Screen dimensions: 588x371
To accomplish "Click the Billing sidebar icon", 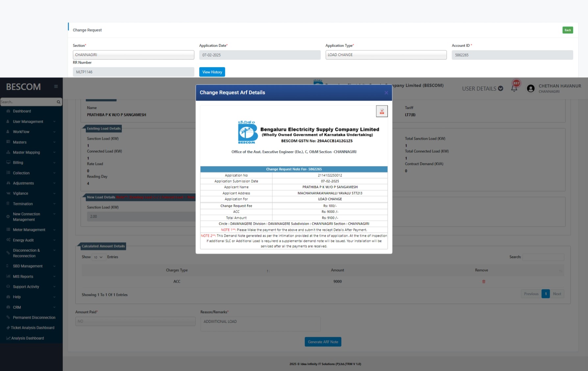I will (x=8, y=162).
